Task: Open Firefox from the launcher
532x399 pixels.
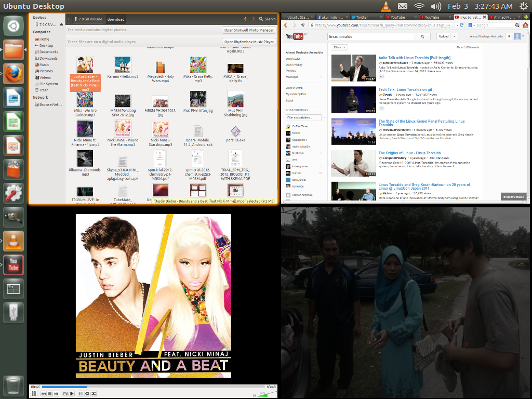Action: (x=13, y=74)
